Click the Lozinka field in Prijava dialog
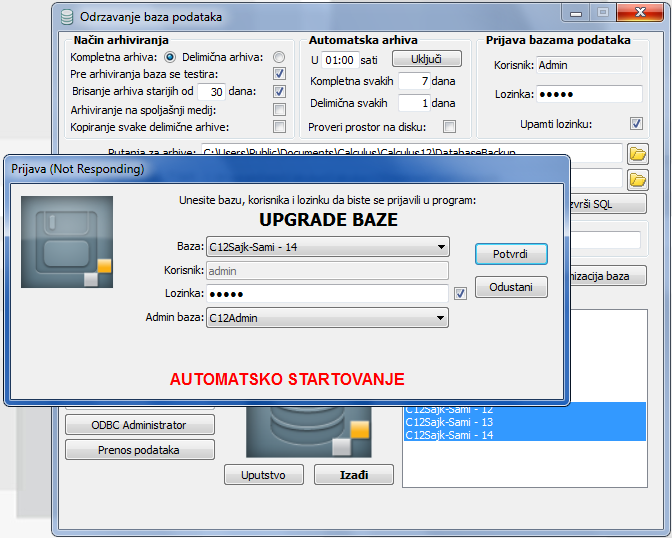The width and height of the screenshot is (672, 538). 327,294
